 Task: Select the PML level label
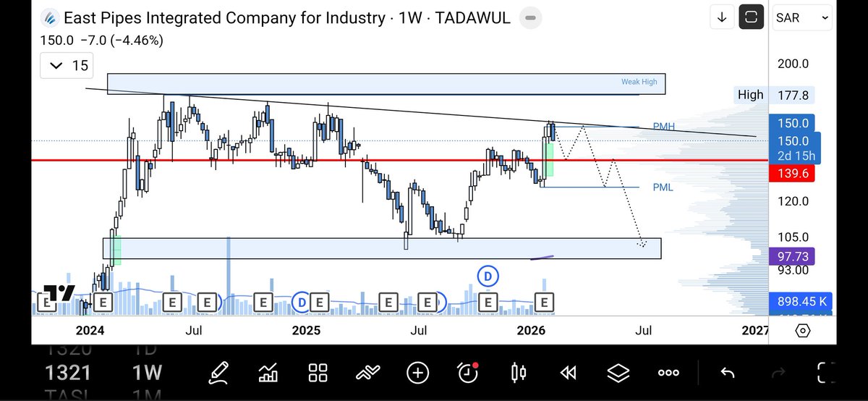click(663, 187)
